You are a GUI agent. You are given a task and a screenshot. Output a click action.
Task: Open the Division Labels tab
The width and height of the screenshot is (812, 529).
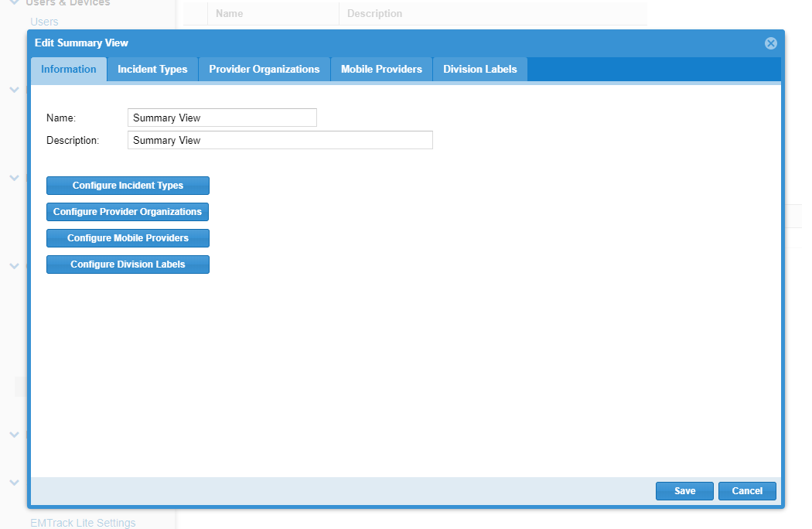pyautogui.click(x=480, y=70)
